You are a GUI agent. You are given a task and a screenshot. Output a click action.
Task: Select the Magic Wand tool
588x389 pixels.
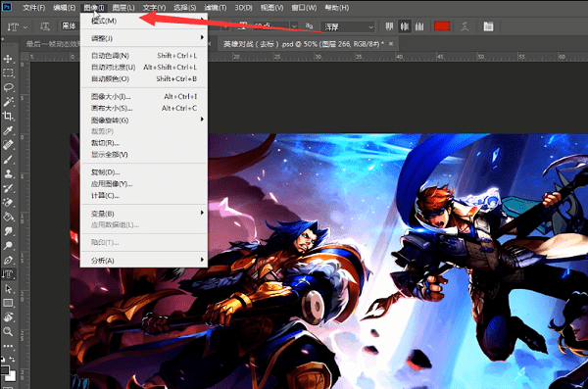(8, 102)
